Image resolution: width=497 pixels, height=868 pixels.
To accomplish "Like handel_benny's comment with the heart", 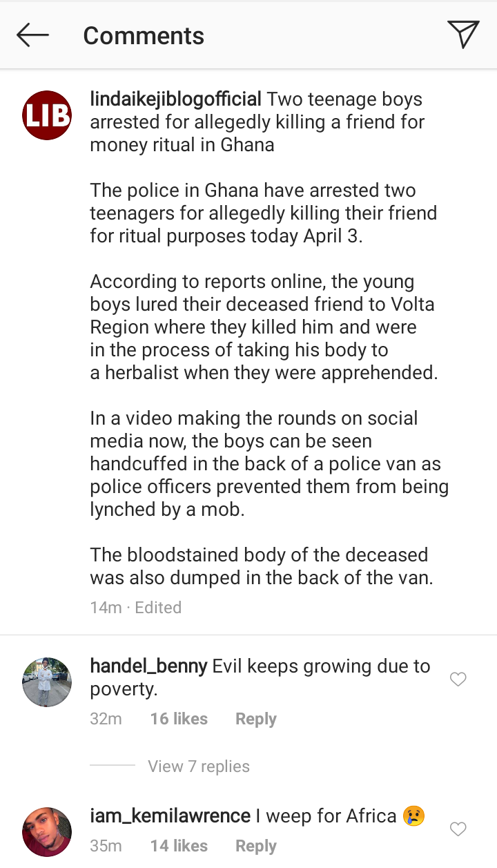I will pyautogui.click(x=458, y=679).
